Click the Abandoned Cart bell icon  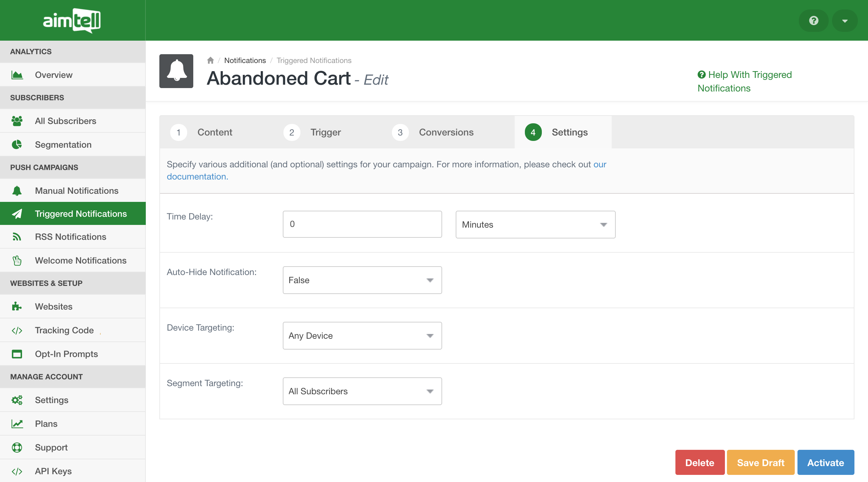176,71
